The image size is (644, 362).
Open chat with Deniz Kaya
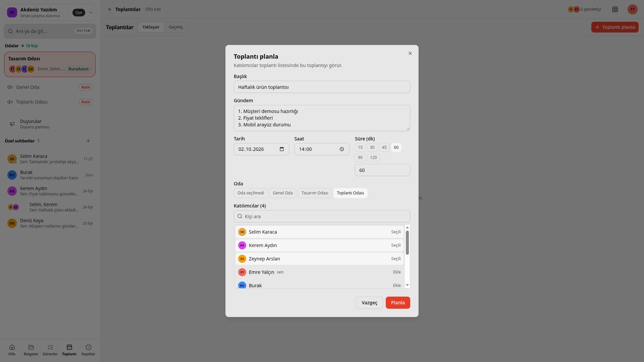50,223
